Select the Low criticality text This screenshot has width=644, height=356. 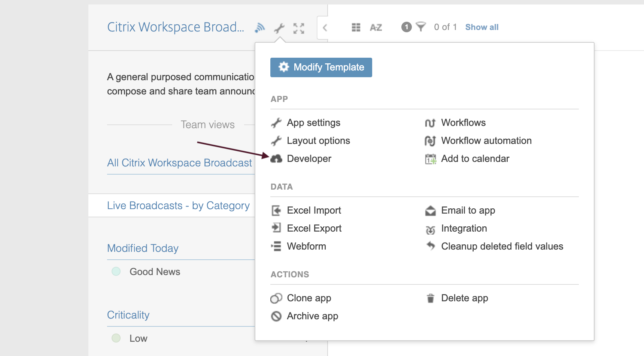138,338
